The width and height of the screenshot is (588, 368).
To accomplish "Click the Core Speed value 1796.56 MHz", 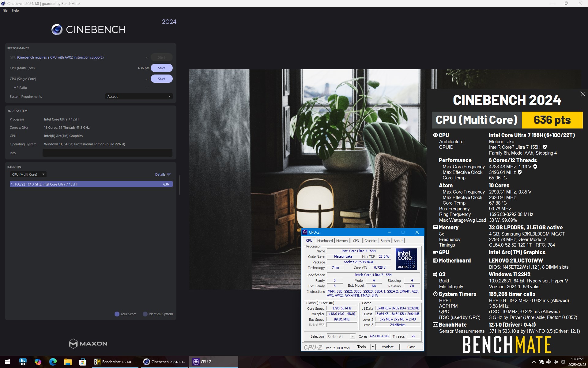I will pyautogui.click(x=342, y=309).
